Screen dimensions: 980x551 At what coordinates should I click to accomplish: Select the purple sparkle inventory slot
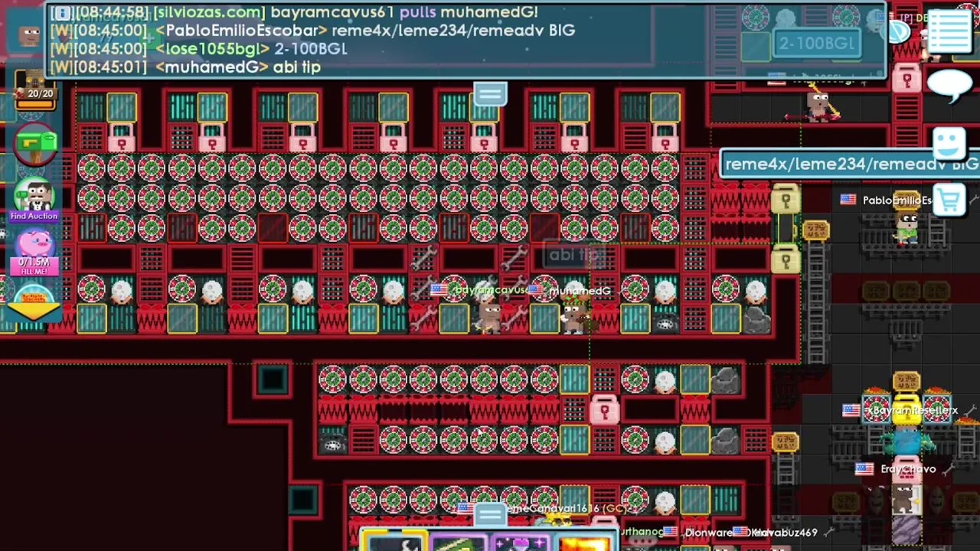click(x=521, y=543)
